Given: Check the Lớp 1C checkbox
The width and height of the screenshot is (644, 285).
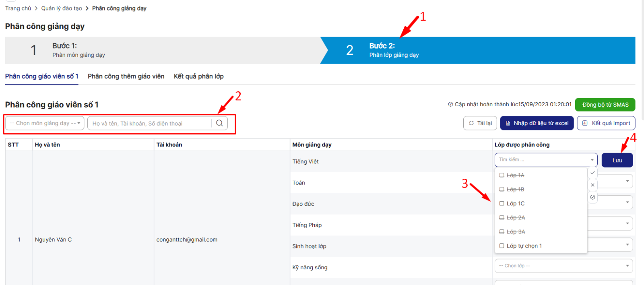Looking at the screenshot, I should tap(502, 204).
